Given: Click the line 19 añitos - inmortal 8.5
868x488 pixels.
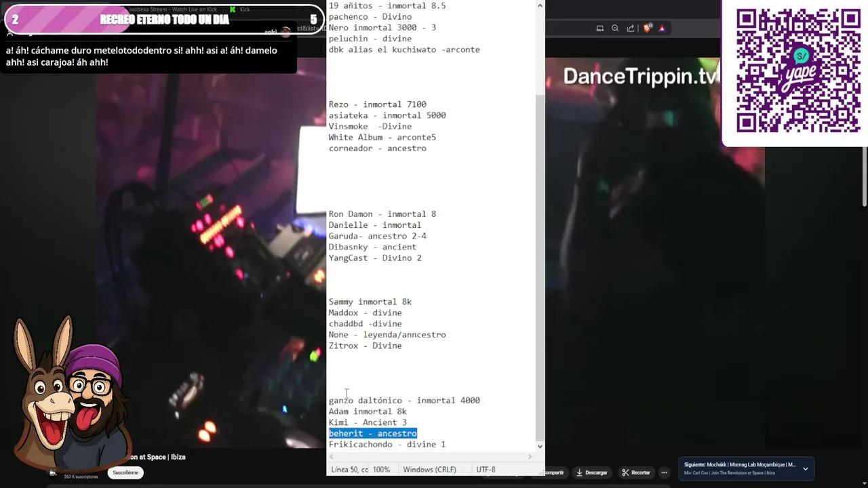Looking at the screenshot, I should [387, 5].
